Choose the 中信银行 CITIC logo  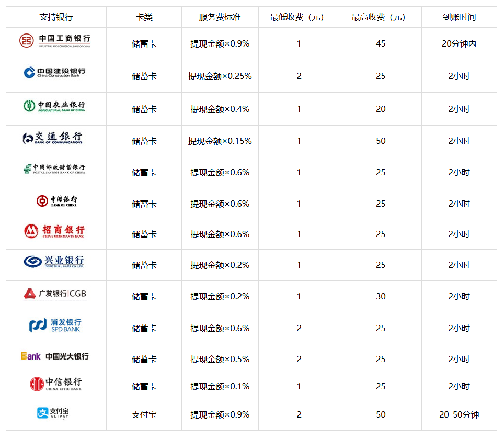click(55, 384)
